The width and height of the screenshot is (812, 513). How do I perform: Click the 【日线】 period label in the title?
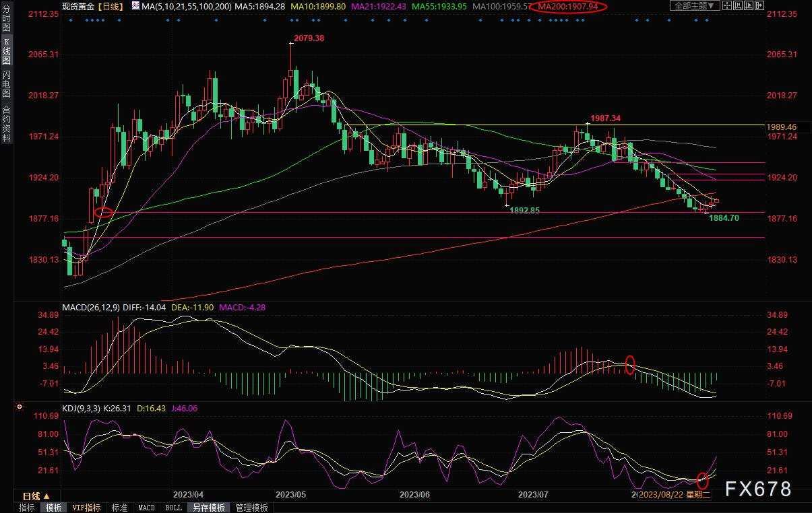pyautogui.click(x=110, y=6)
